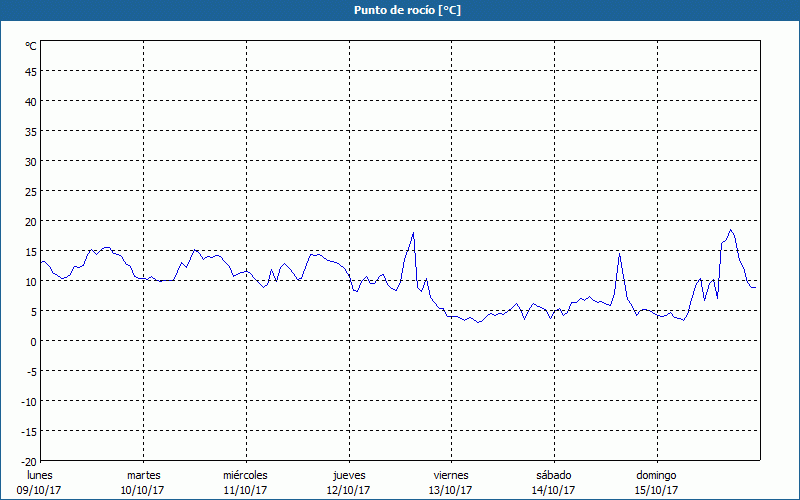800x500 pixels.
Task: Click the -20 label at the axis bottom
Action: pos(28,461)
